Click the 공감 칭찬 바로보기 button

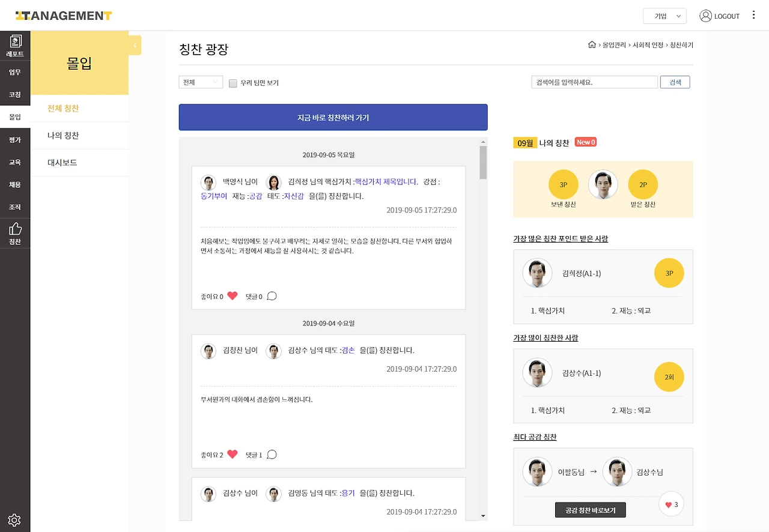591,509
